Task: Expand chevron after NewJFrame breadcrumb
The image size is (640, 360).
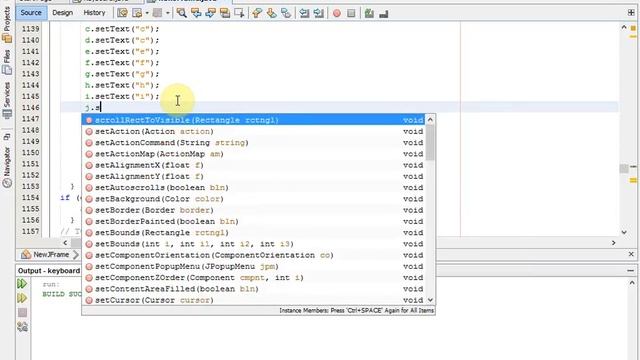Action: pos(76,255)
